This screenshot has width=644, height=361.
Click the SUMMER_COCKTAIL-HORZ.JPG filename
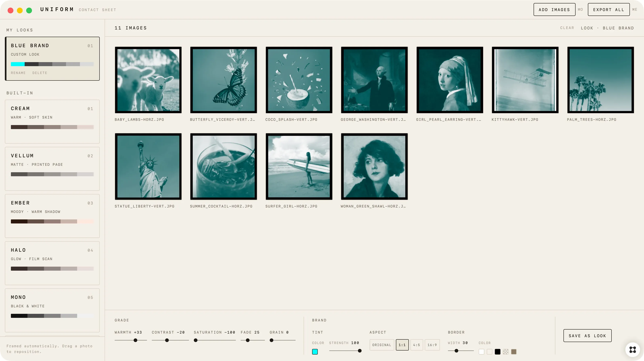pyautogui.click(x=221, y=206)
